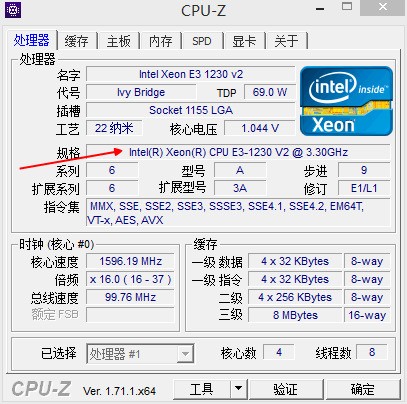The image size is (407, 404).
Task: Open the 缓存 tab
Action: 77,41
